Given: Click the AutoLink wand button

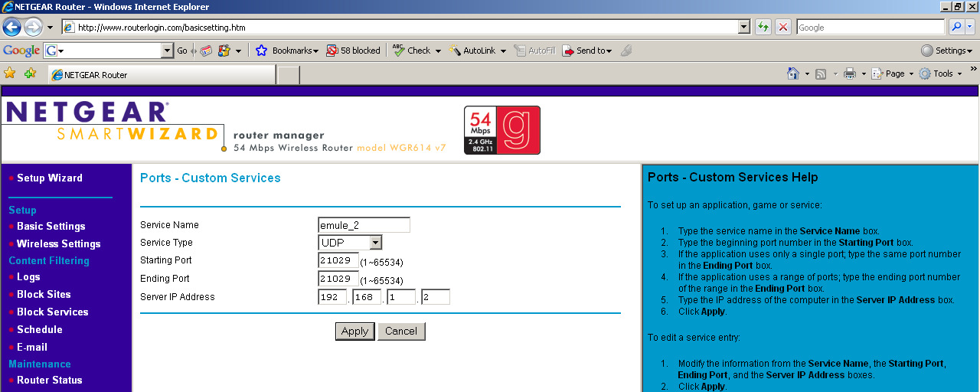Looking at the screenshot, I should 472,51.
